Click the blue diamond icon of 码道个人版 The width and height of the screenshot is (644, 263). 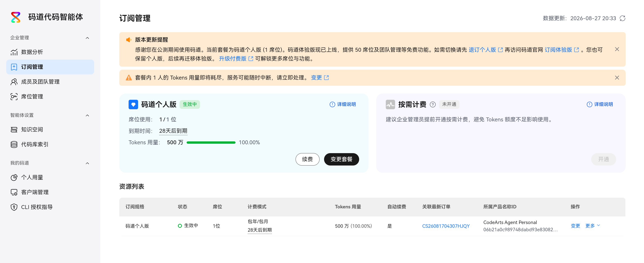coord(133,104)
